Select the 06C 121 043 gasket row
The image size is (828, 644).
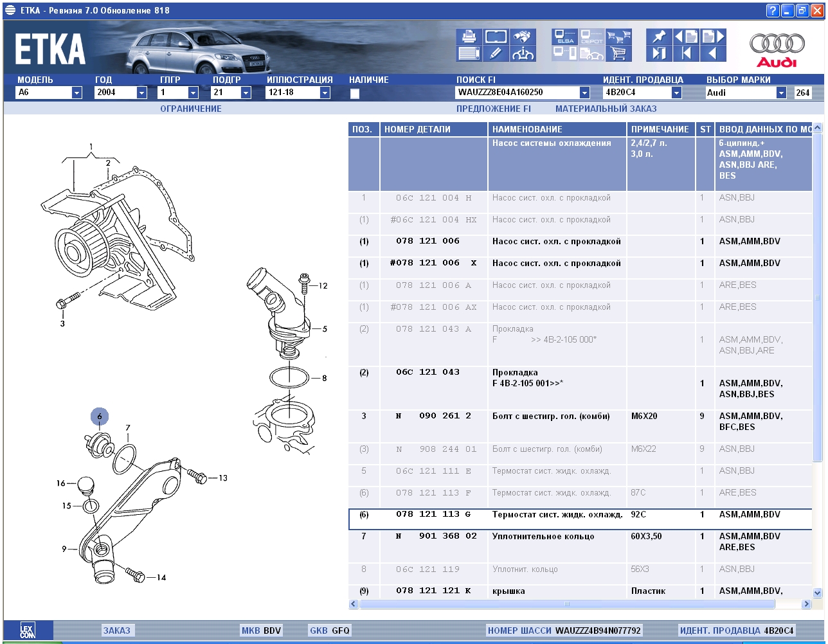pos(580,388)
